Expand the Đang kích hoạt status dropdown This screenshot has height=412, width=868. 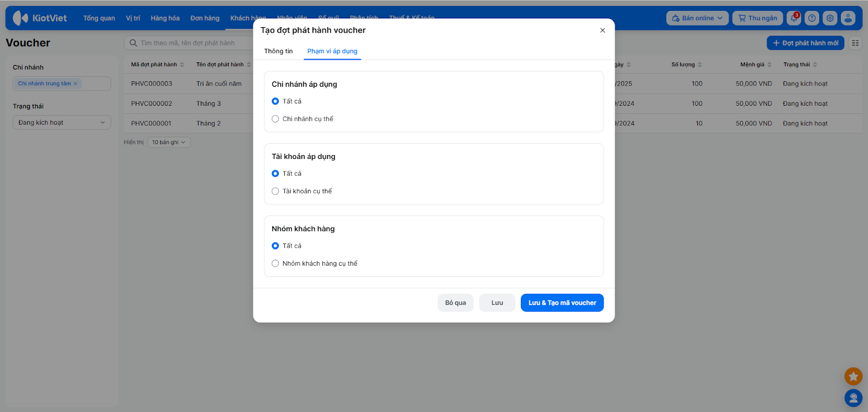(x=61, y=123)
